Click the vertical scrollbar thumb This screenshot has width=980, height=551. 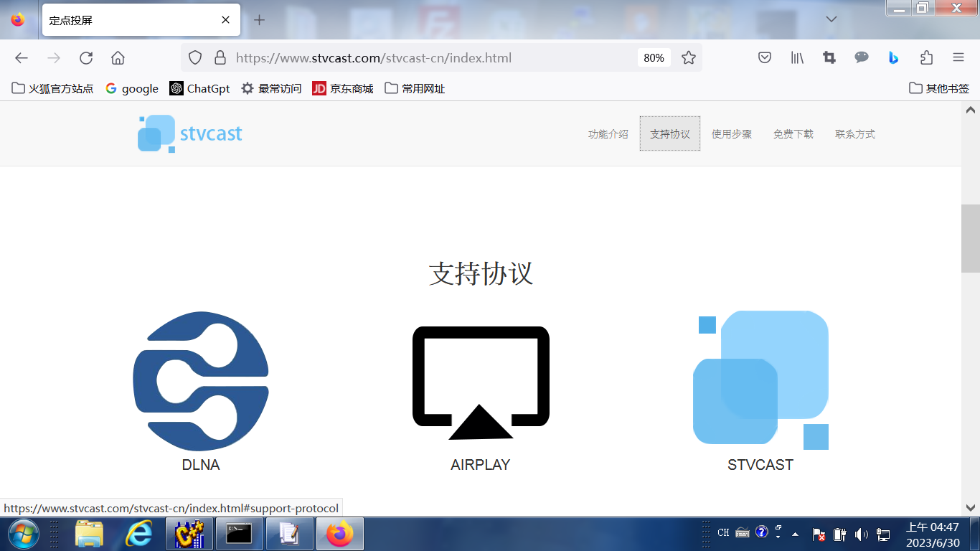pyautogui.click(x=971, y=239)
